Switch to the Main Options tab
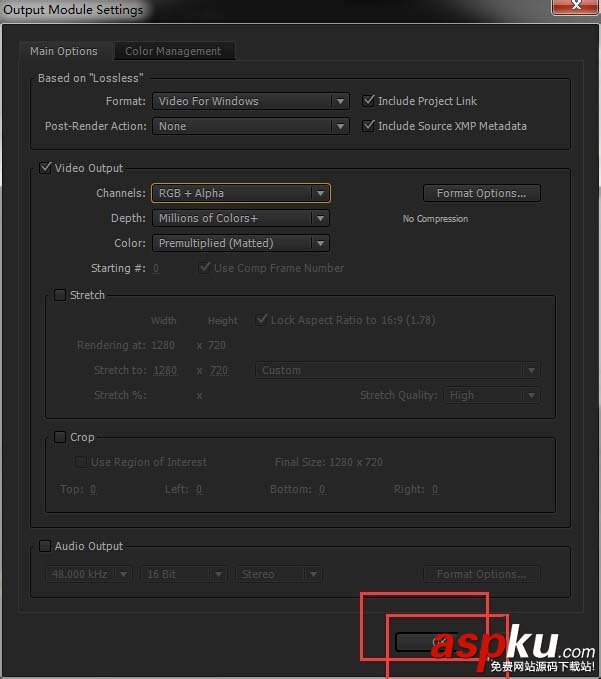This screenshot has width=601, height=679. tap(64, 51)
